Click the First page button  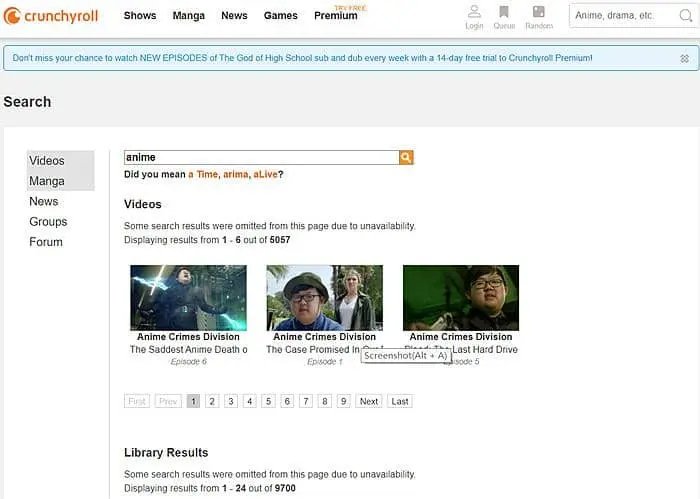click(137, 401)
